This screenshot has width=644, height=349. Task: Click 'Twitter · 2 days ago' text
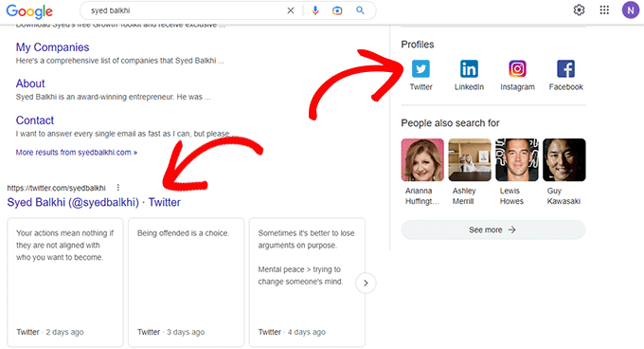point(50,332)
